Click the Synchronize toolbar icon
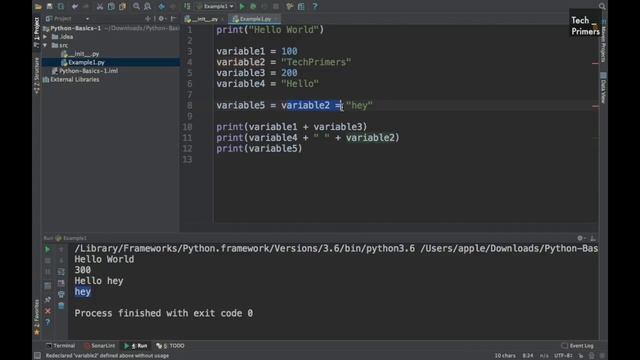The height and width of the screenshot is (360, 640). [x=61, y=7]
